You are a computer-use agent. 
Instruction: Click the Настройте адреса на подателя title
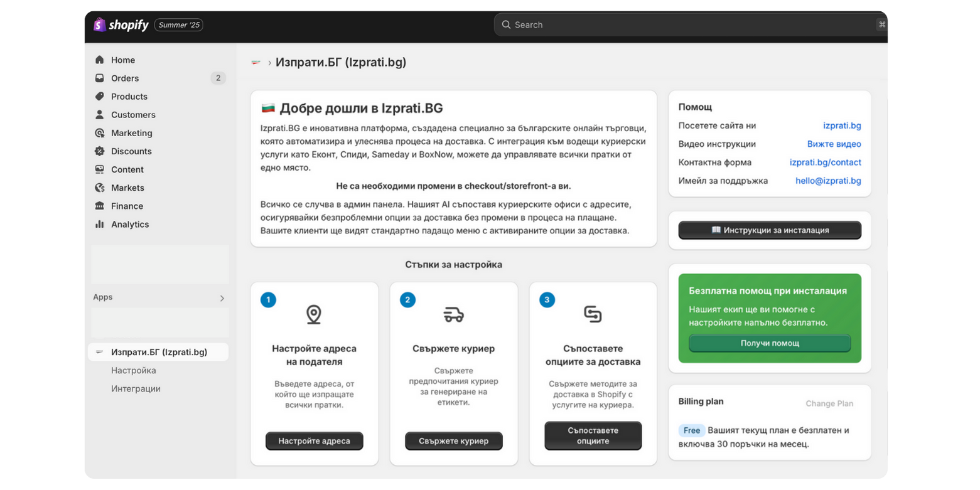[x=314, y=355]
